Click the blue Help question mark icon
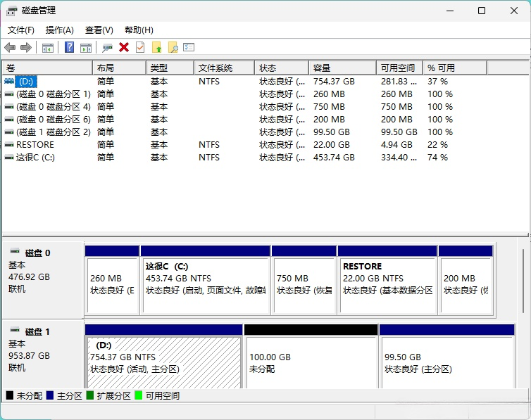Viewport: 531px width, 420px height. click(x=70, y=47)
